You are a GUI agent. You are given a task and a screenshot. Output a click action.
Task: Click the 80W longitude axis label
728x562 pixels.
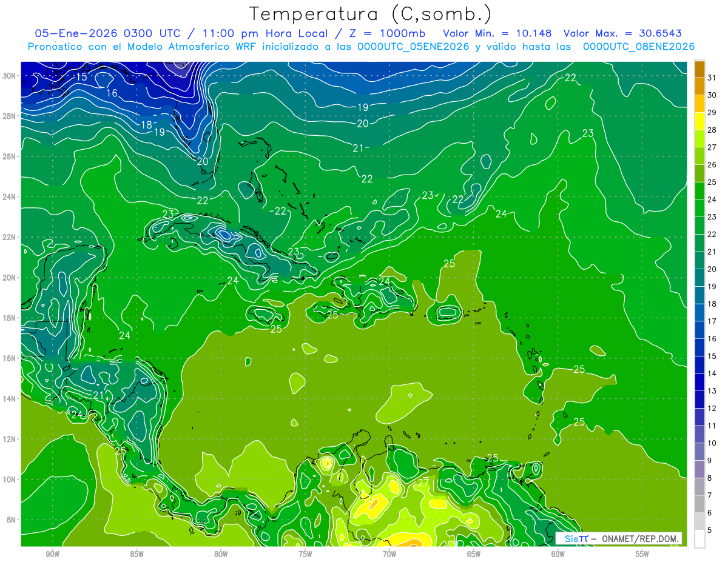coord(221,554)
